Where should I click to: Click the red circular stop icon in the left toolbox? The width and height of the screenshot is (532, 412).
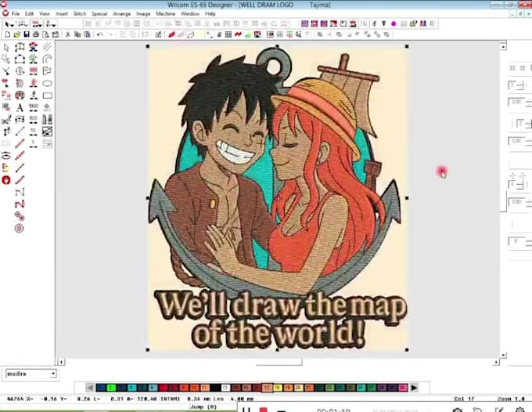[x=6, y=180]
